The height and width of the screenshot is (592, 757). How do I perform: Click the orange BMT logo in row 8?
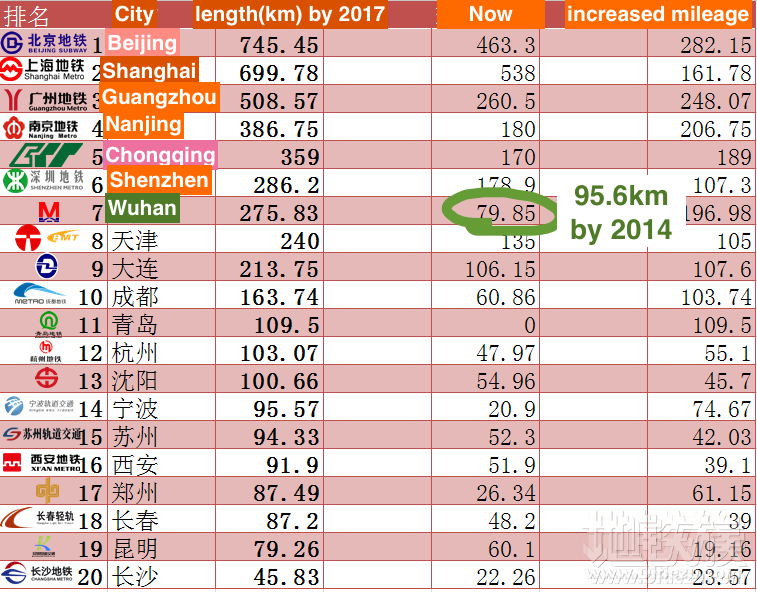click(x=63, y=236)
